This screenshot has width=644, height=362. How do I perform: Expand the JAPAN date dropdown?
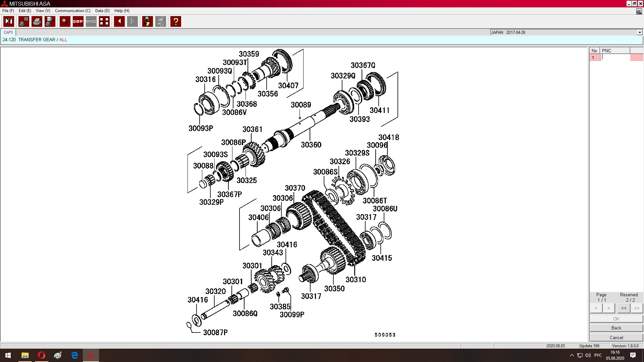tap(639, 33)
